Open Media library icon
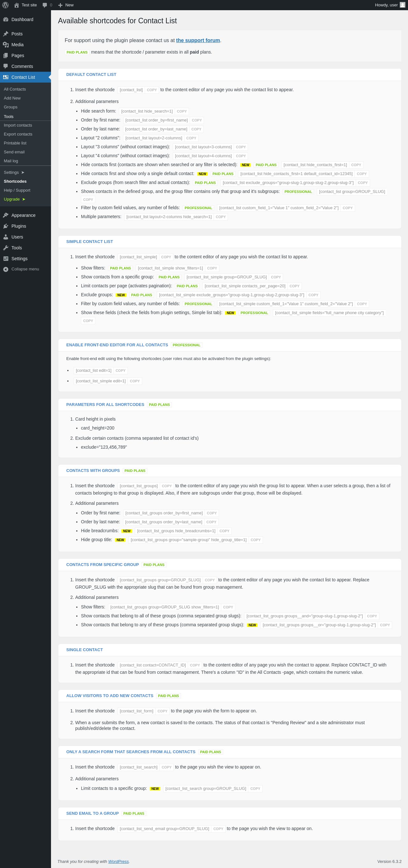 6,45
